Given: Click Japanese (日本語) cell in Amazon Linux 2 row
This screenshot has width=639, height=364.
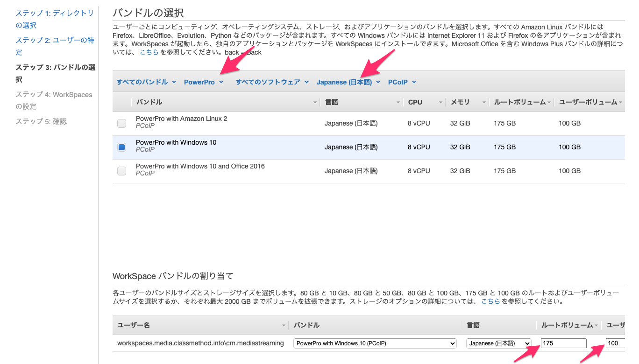Looking at the screenshot, I should 351,123.
